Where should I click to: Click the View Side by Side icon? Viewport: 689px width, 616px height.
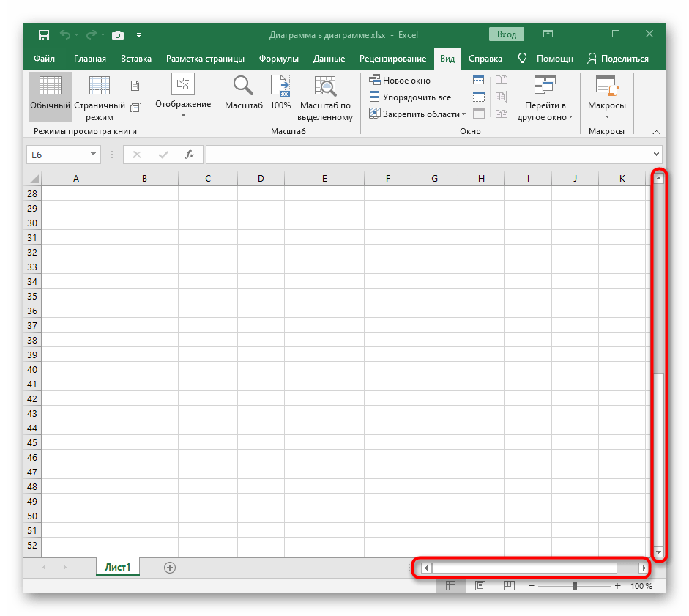[502, 80]
